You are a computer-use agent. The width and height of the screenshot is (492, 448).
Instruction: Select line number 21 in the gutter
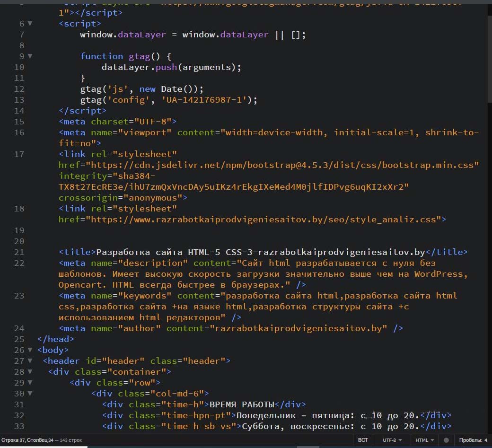click(19, 252)
